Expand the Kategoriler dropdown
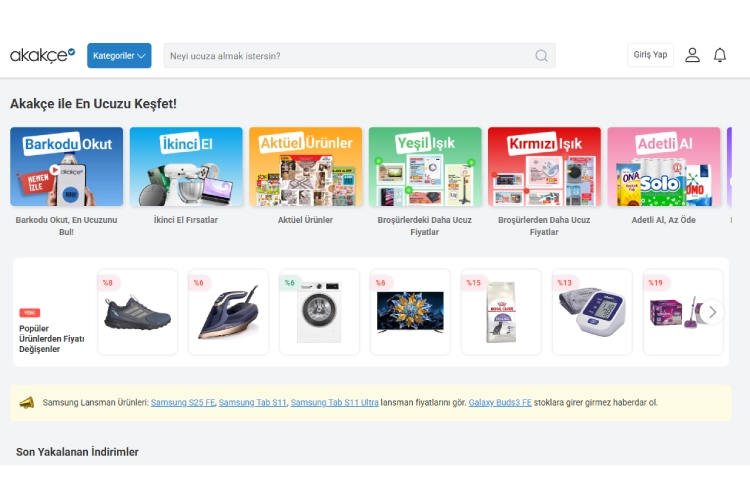 (119, 56)
